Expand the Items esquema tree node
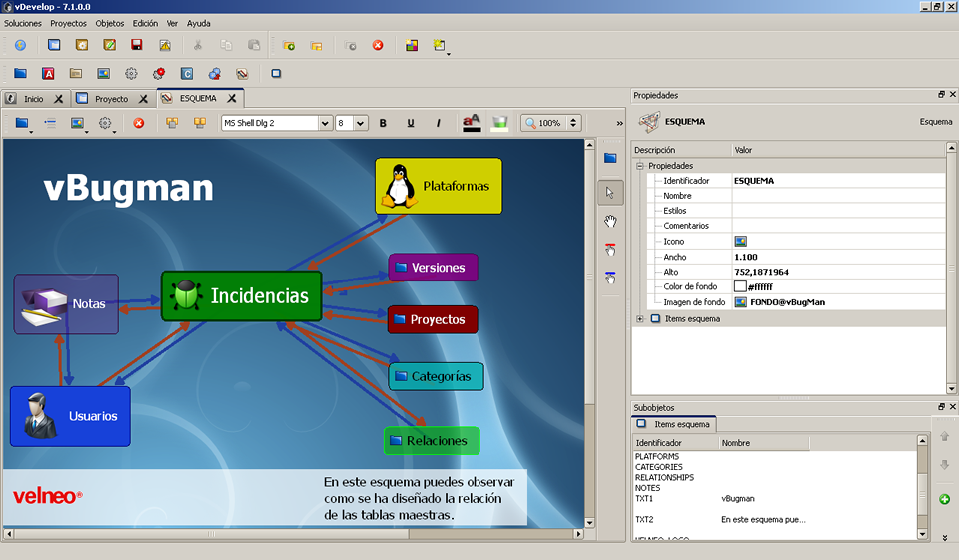 click(x=639, y=319)
